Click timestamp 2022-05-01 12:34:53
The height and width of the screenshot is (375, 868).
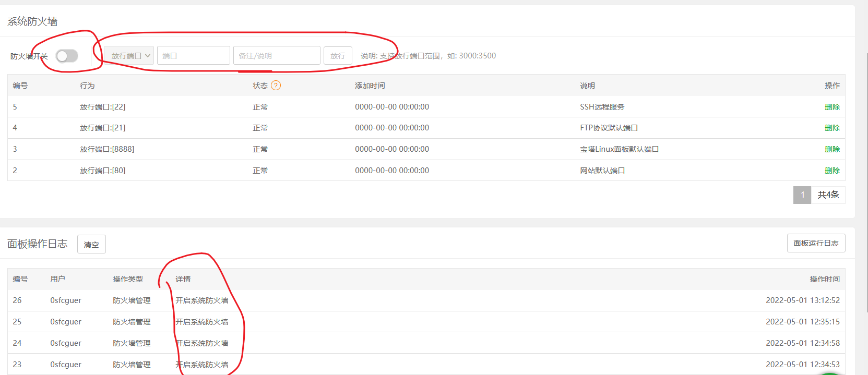(x=803, y=365)
